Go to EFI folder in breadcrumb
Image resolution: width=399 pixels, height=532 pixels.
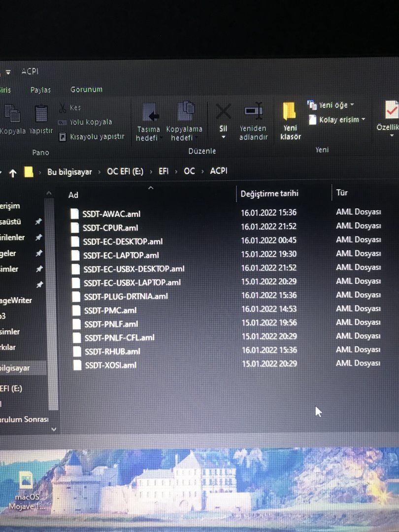[x=164, y=171]
